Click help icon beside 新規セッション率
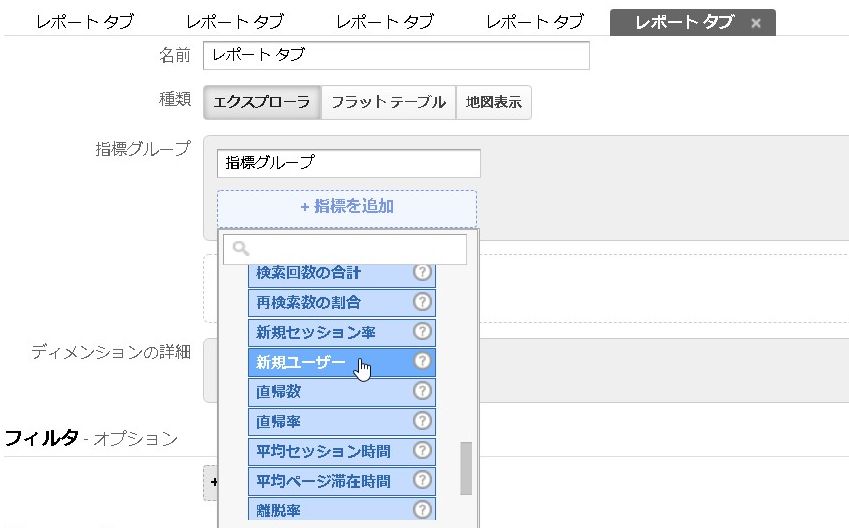 (x=422, y=332)
